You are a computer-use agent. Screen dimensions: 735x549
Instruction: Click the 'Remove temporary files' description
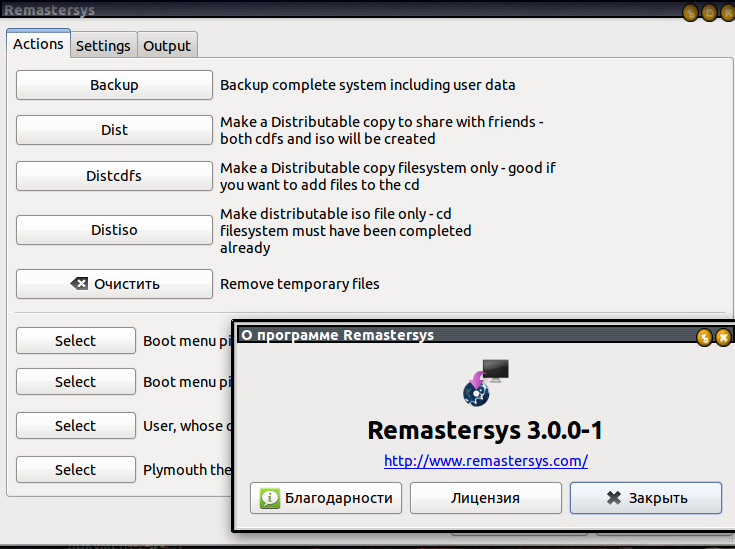click(300, 284)
